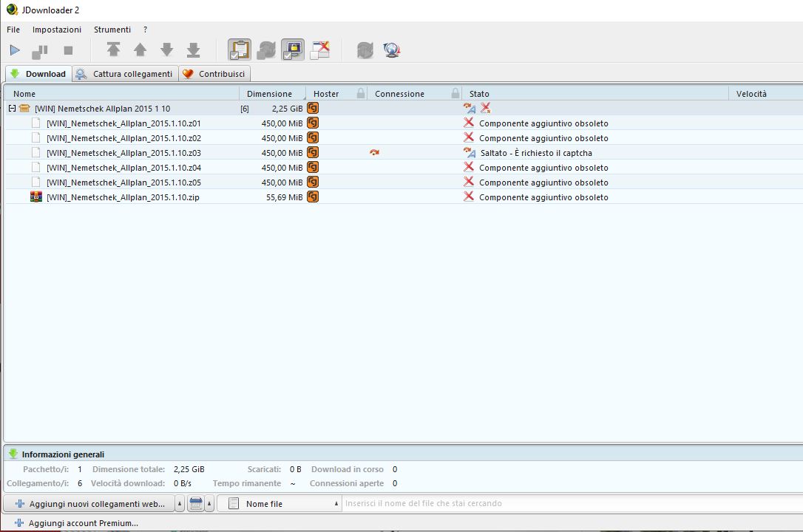Click the skipped arrow icon in Connessione column
This screenshot has height=532, width=803.
point(374,152)
